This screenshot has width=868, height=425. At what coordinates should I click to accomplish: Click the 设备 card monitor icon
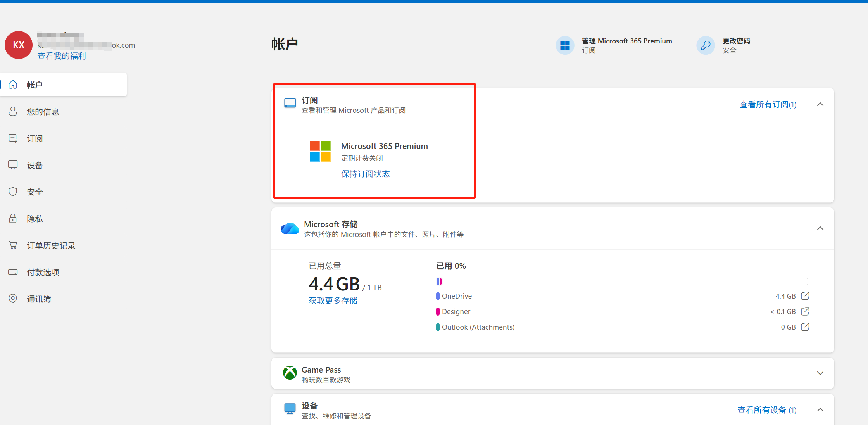click(x=290, y=409)
